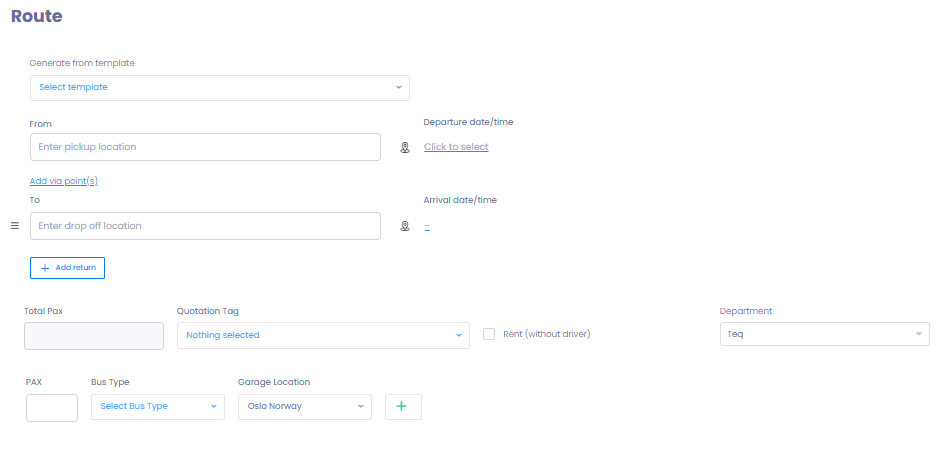Click into the small PAX input box
943x456 pixels.
(x=52, y=408)
